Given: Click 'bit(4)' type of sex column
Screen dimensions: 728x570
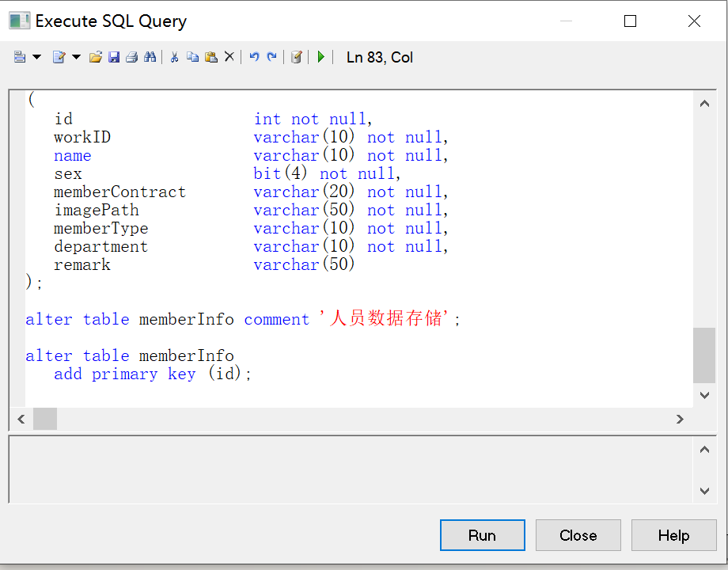Looking at the screenshot, I should pos(280,173).
